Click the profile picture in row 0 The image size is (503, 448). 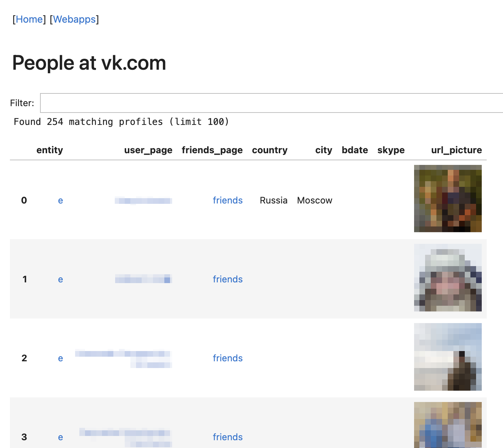[x=448, y=199]
